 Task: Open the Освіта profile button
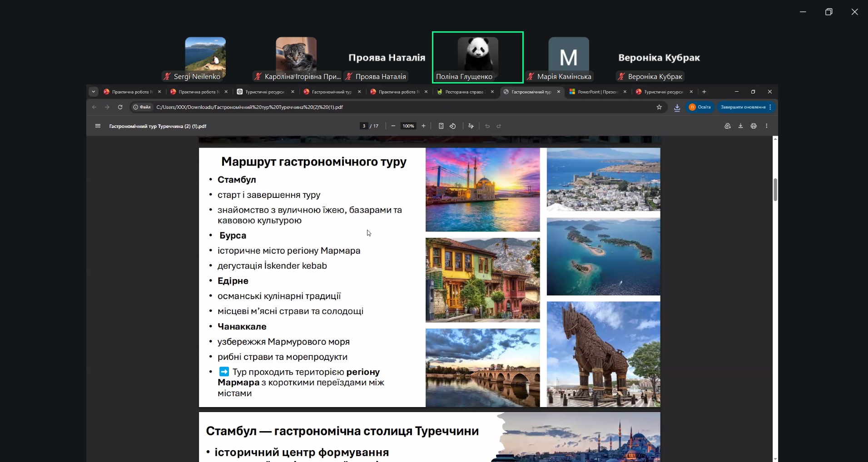coord(700,107)
